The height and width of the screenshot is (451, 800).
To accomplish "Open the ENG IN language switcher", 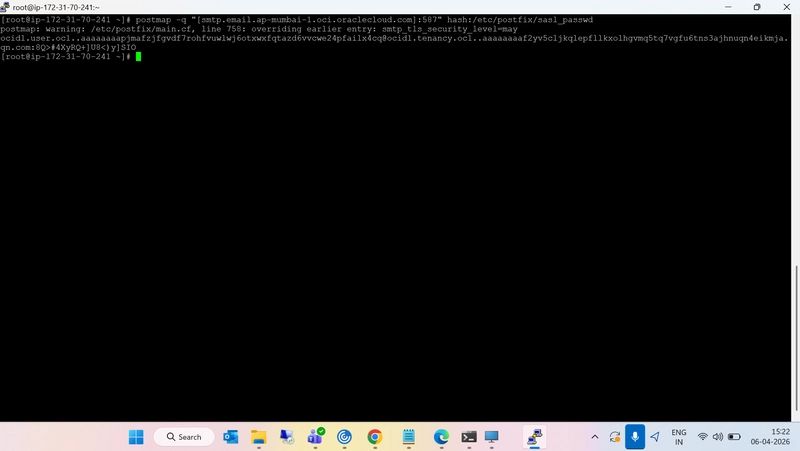I will point(678,437).
